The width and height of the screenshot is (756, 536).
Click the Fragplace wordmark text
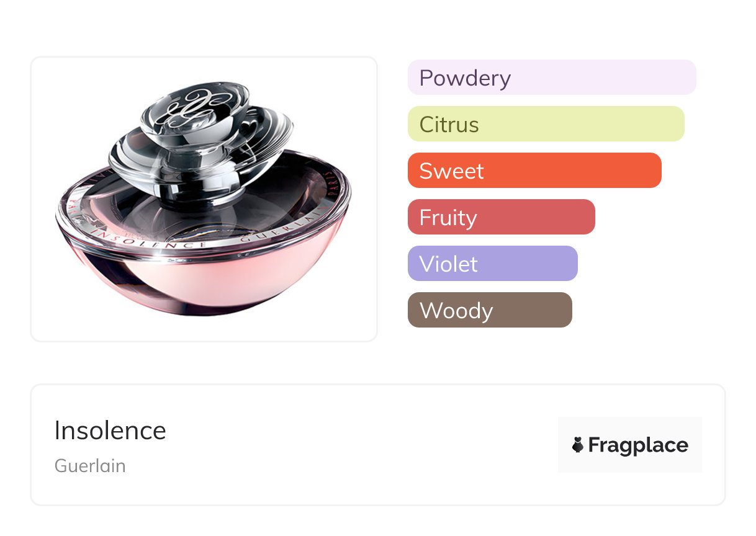(638, 445)
